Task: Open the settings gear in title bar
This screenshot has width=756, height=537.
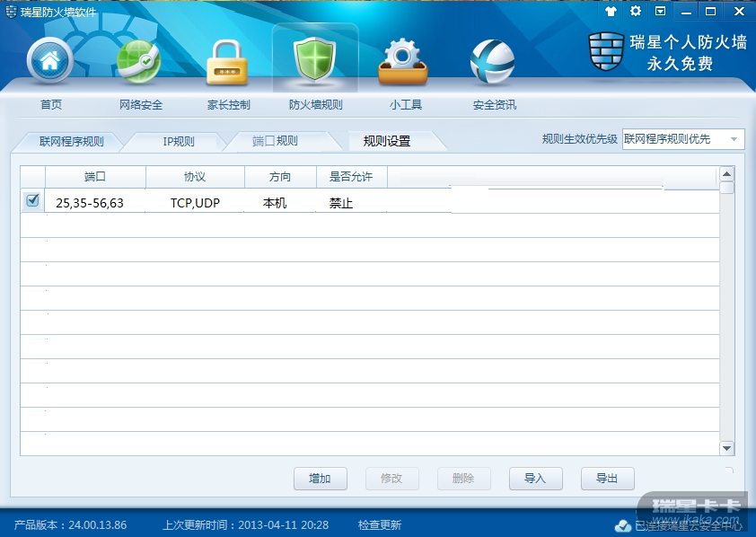Action: [x=636, y=11]
